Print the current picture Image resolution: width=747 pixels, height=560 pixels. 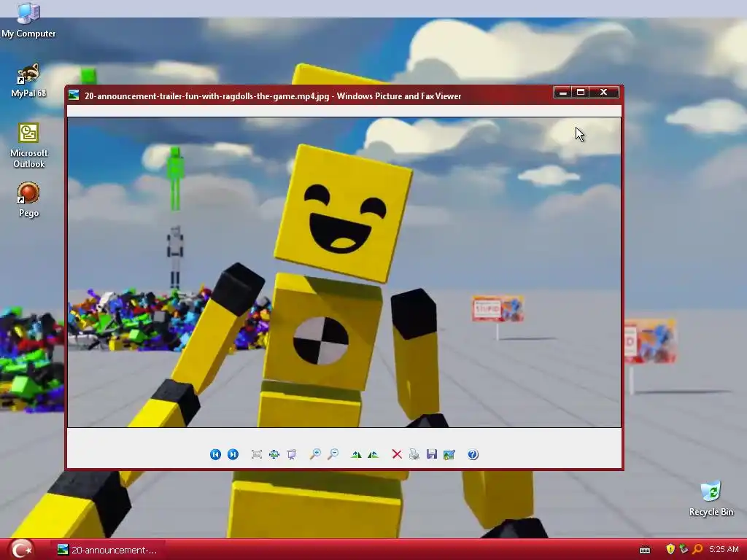tap(414, 454)
